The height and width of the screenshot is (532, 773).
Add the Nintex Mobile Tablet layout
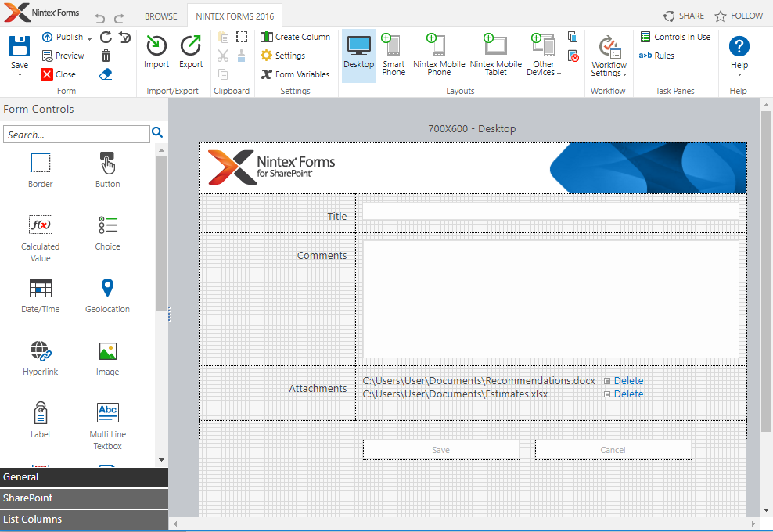click(x=495, y=55)
